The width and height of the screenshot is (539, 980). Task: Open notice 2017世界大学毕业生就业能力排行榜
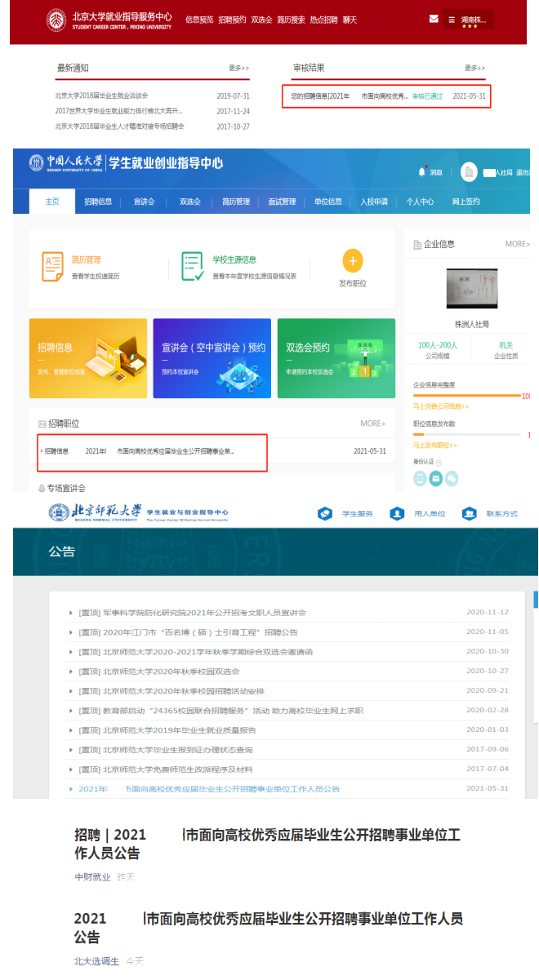(x=119, y=111)
